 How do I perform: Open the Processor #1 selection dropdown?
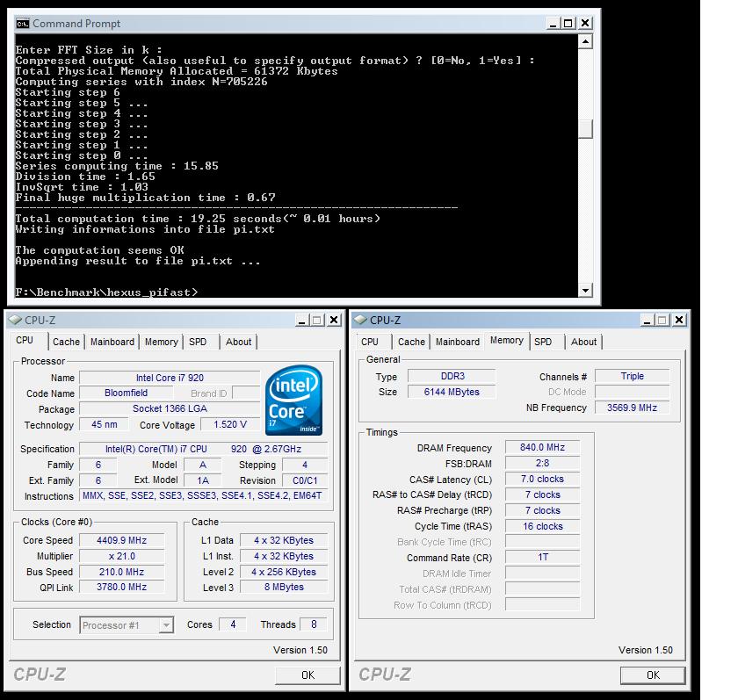[166, 625]
